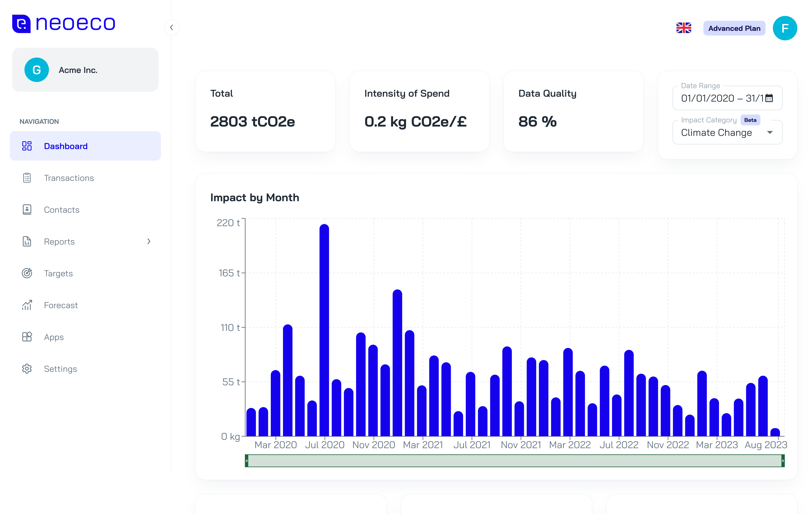Collapse the sidebar with the chevron button
The image size is (812, 514).
(x=171, y=27)
